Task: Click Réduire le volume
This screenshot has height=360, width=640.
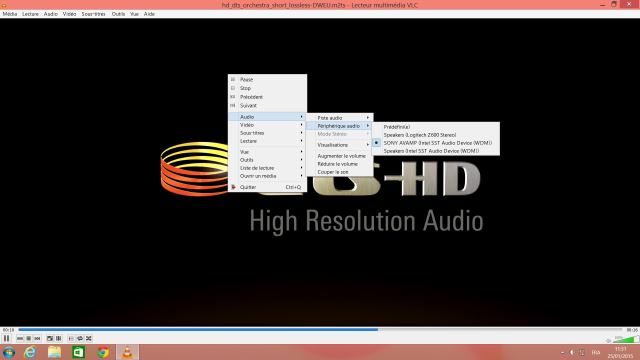Action: (340, 164)
